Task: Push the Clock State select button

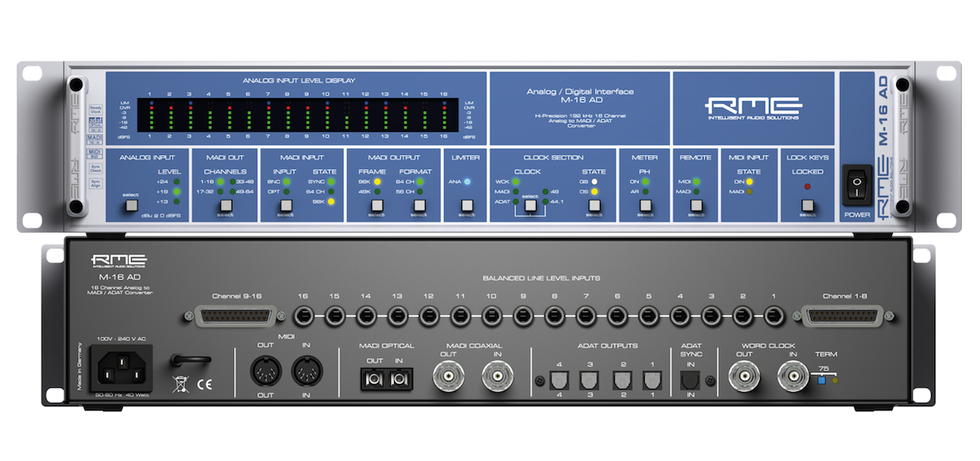Action: (x=594, y=205)
